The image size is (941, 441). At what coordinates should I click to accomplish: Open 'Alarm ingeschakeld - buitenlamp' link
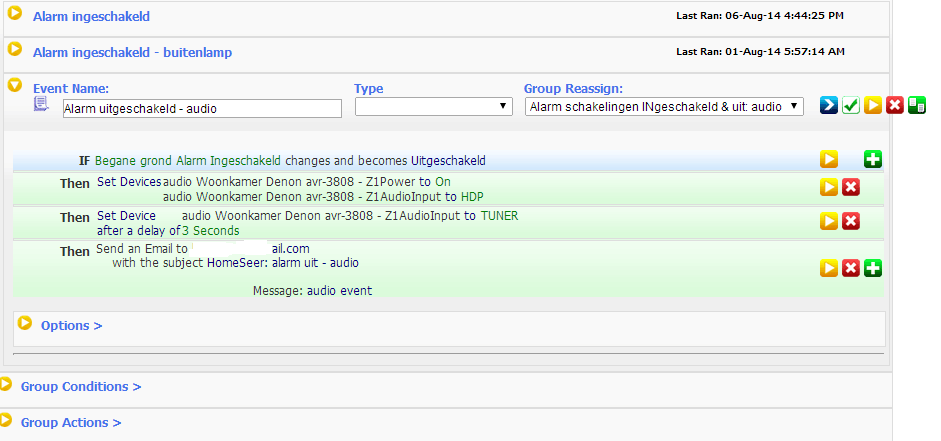[132, 53]
